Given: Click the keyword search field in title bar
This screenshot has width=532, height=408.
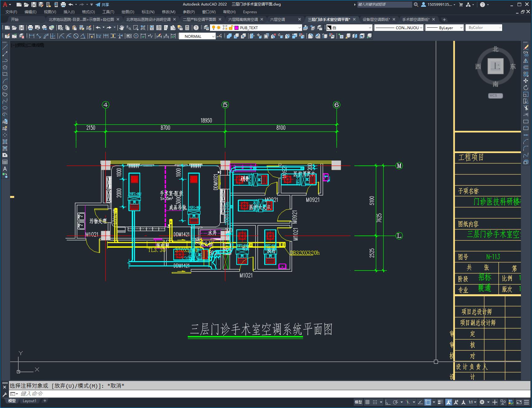Looking at the screenshot, I should 384,5.
